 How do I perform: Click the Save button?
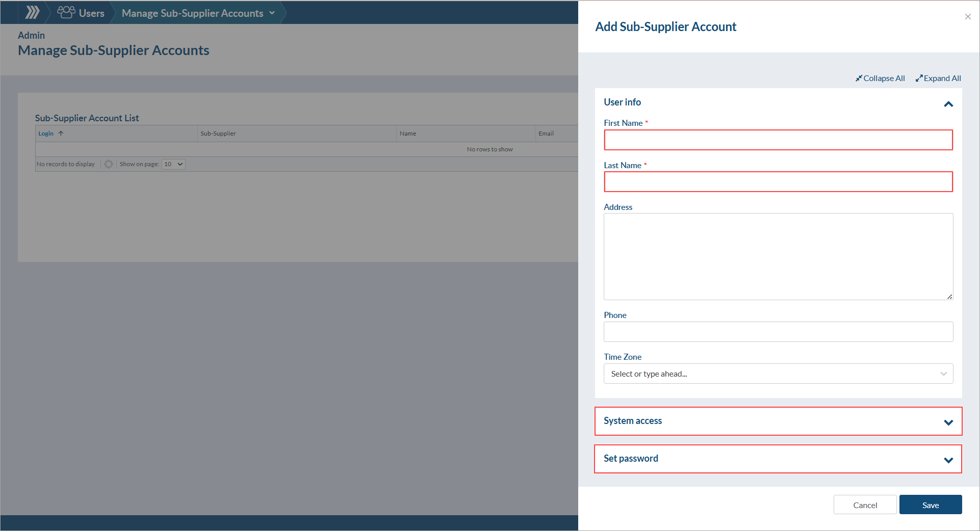click(x=931, y=505)
